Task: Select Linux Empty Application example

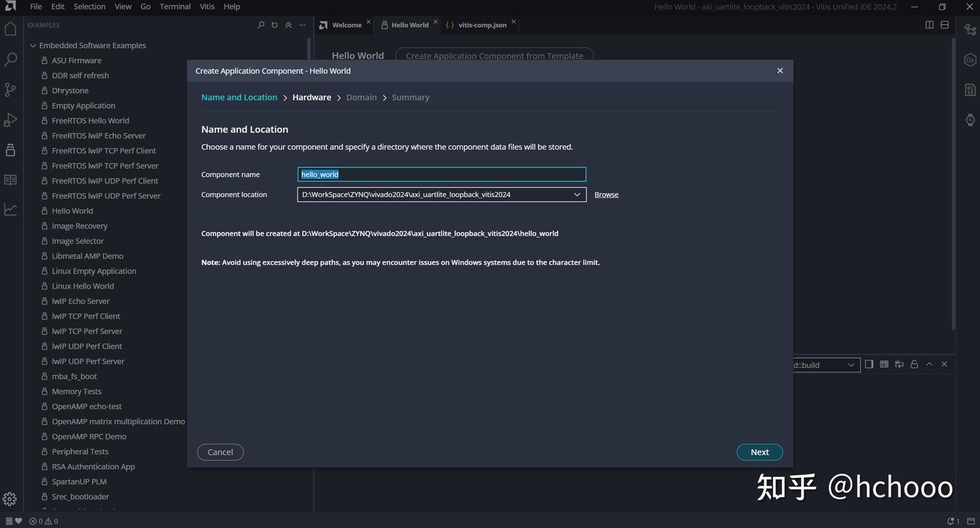Action: click(94, 271)
